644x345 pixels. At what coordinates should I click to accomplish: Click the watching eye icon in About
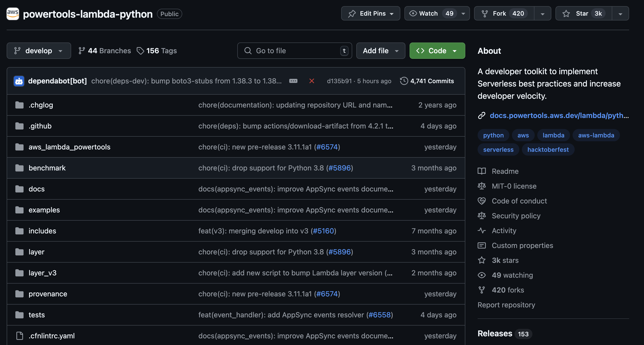482,275
